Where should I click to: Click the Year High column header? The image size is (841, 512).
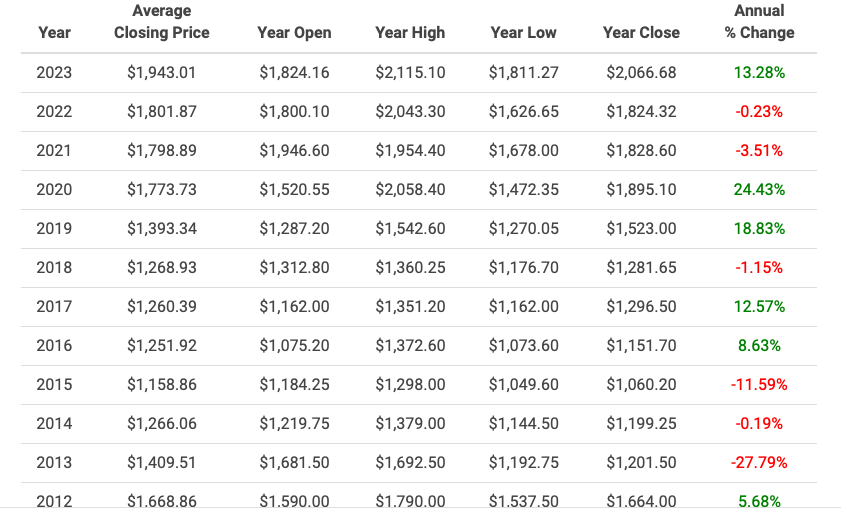tap(410, 33)
